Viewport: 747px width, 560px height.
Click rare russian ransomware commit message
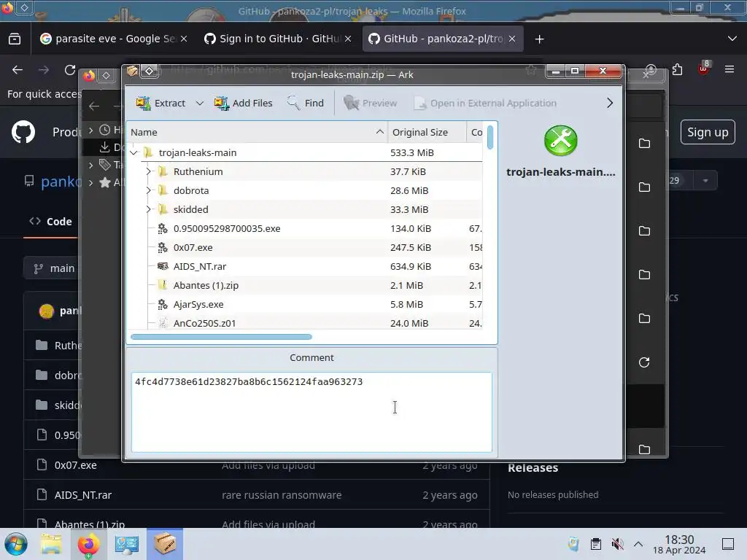(x=282, y=495)
